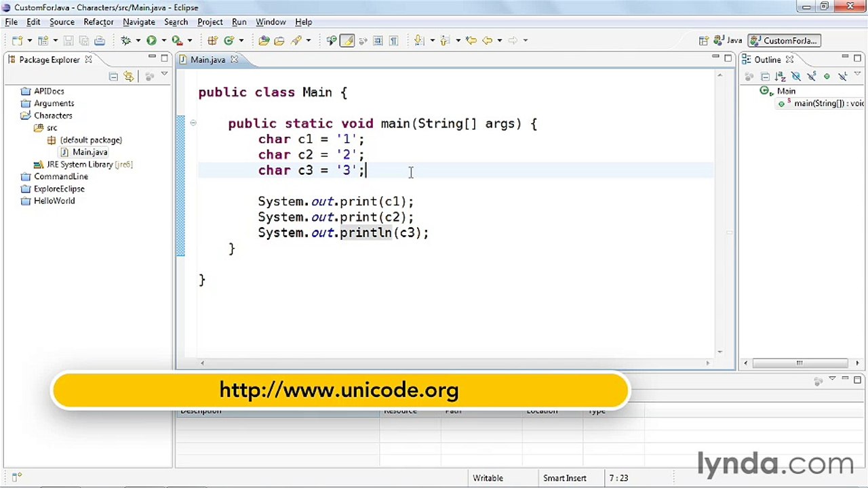The width and height of the screenshot is (868, 488).
Task: Click the New file toolbar icon
Action: pos(17,41)
